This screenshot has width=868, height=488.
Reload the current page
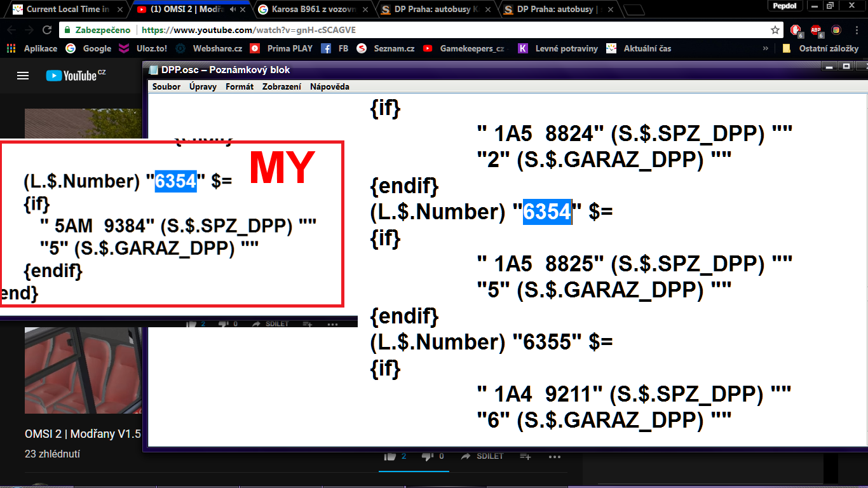coord(47,30)
